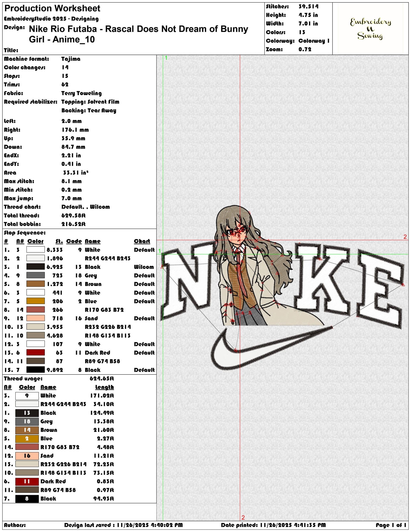Click 'EmbroideryStudio 2025 - Designing' text
Screen dimensions: 411x532
(x=51, y=19)
